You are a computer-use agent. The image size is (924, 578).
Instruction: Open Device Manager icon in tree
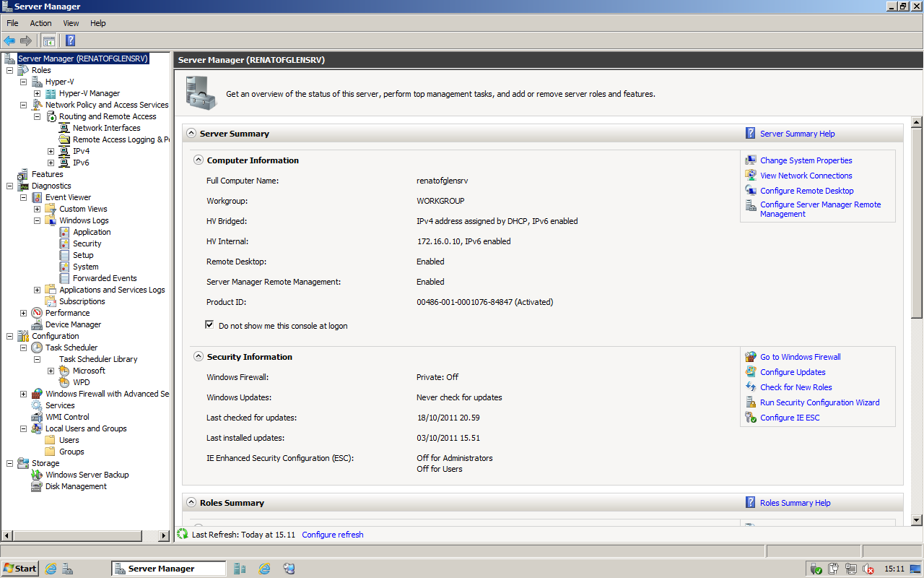[37, 324]
